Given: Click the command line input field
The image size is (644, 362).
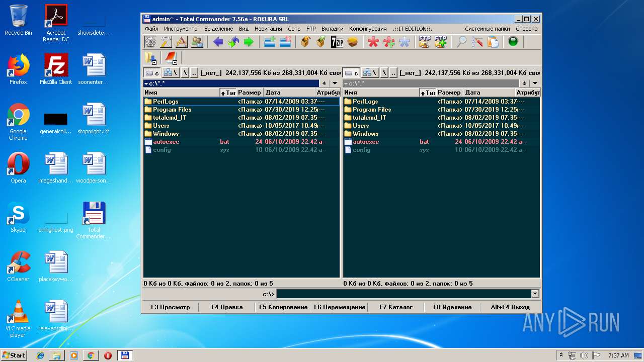Looking at the screenshot, I should (405, 294).
